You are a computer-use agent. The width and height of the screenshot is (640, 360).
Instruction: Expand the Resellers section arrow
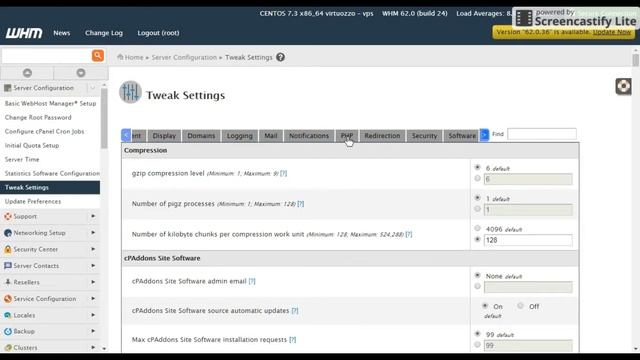(x=93, y=282)
